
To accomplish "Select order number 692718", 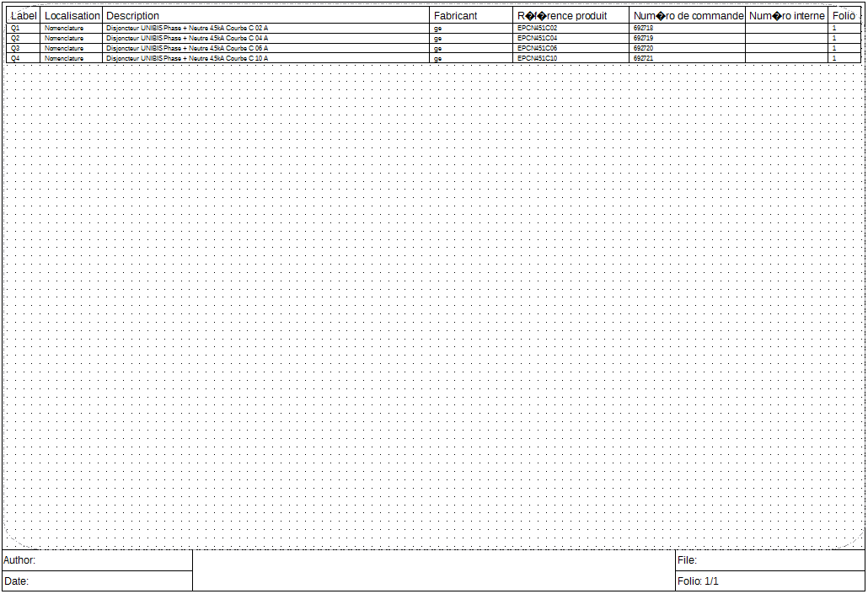I will tap(643, 29).
